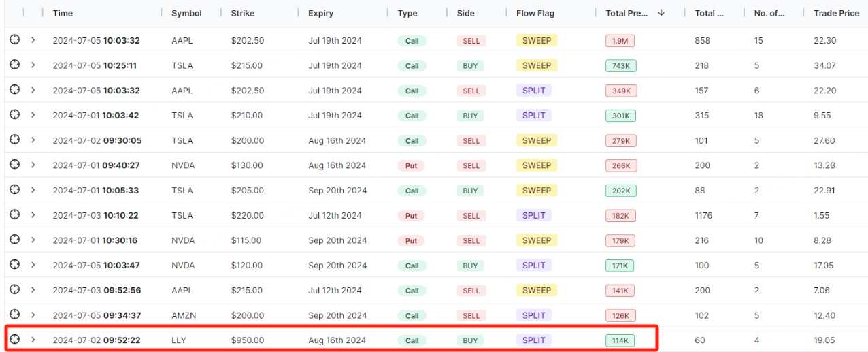Screen dimensions: 868x352
Task: Click the SELL badge on the AMZN row
Action: tap(471, 315)
